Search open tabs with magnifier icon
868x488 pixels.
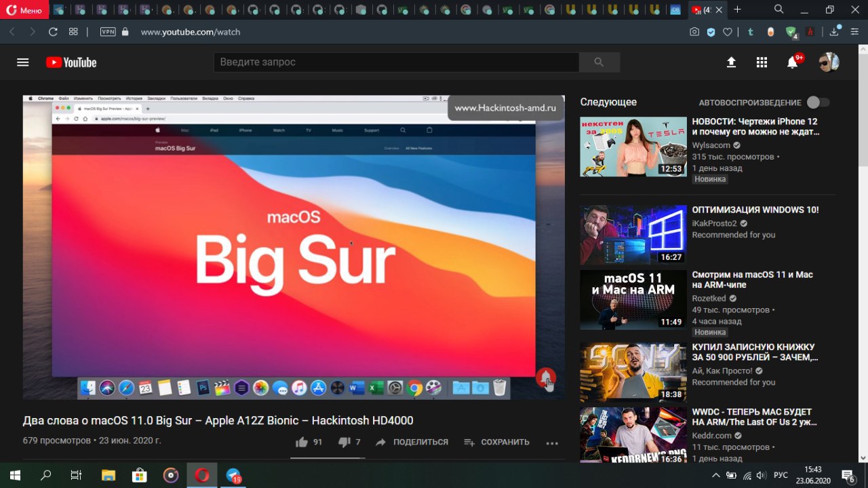[779, 10]
